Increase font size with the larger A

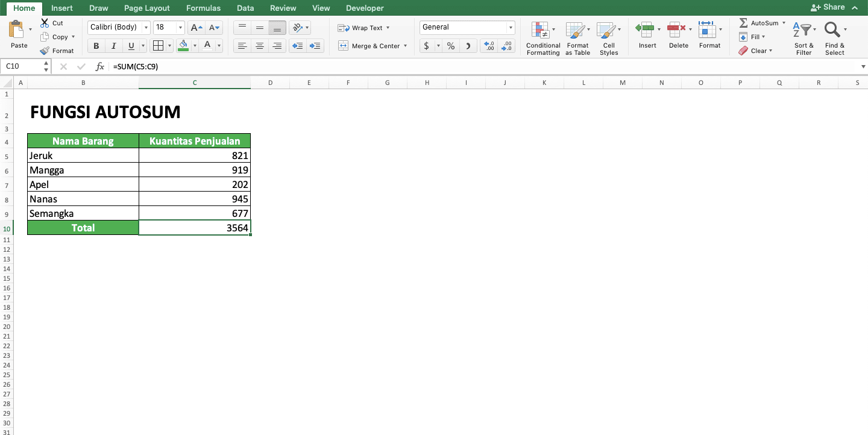(x=196, y=28)
